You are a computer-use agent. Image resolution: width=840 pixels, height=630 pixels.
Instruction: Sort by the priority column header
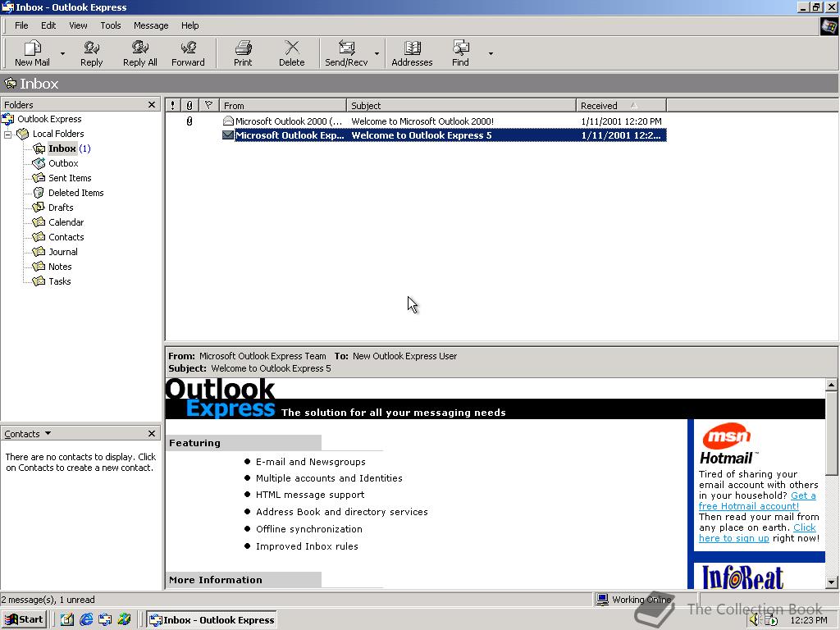(x=172, y=106)
